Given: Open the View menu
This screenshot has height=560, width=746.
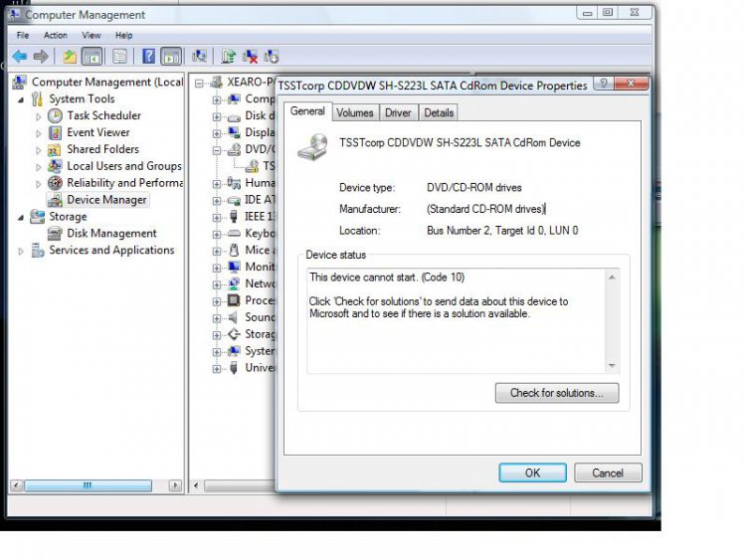Looking at the screenshot, I should pyautogui.click(x=91, y=35).
